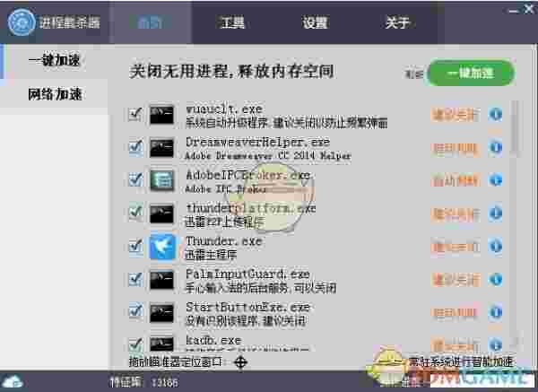
Task: Click the green 一键加速 button
Action: click(x=471, y=74)
